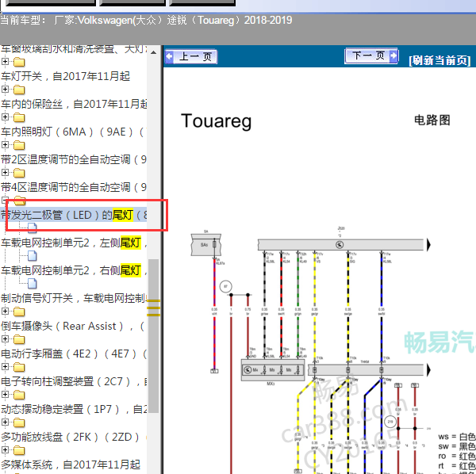Click folder icon above 车内照明灯（6MA）row
This screenshot has height=474, width=476.
click(x=19, y=117)
